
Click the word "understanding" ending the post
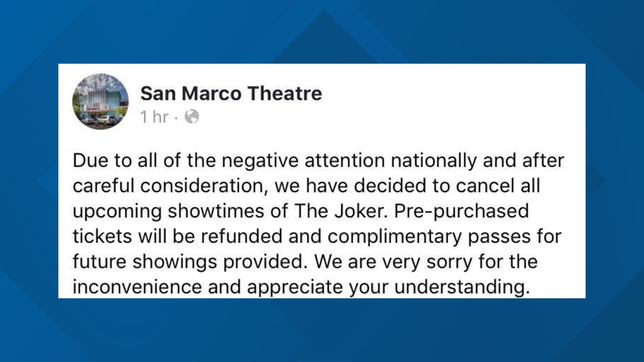462,287
